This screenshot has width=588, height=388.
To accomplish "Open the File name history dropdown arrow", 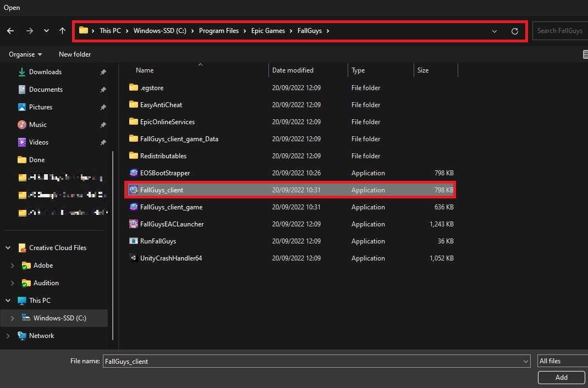I will point(526,362).
